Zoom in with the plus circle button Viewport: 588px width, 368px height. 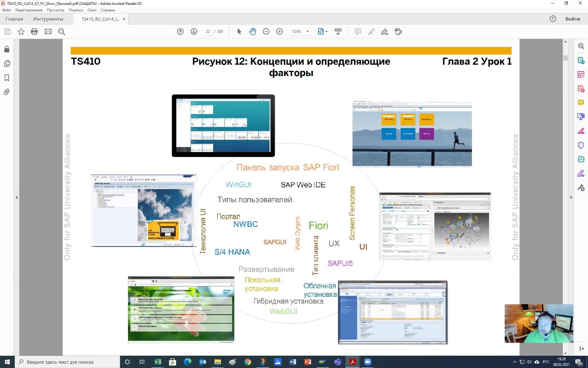pyautogui.click(x=280, y=32)
